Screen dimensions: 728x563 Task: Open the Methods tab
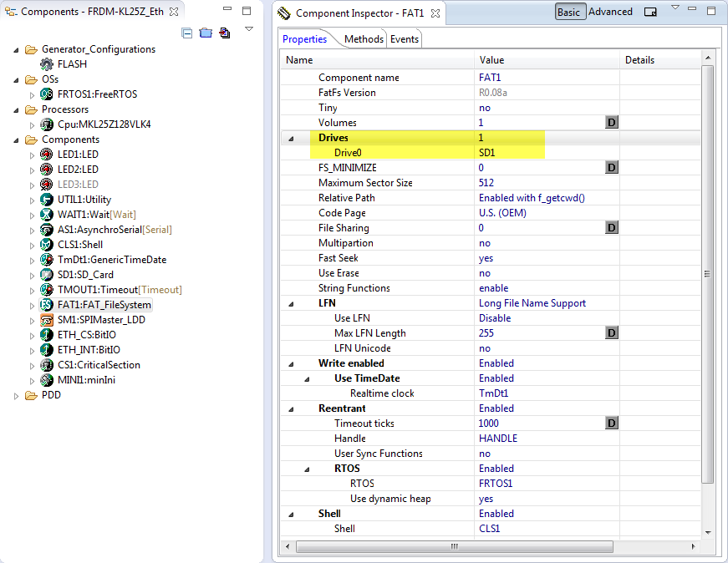coord(364,39)
